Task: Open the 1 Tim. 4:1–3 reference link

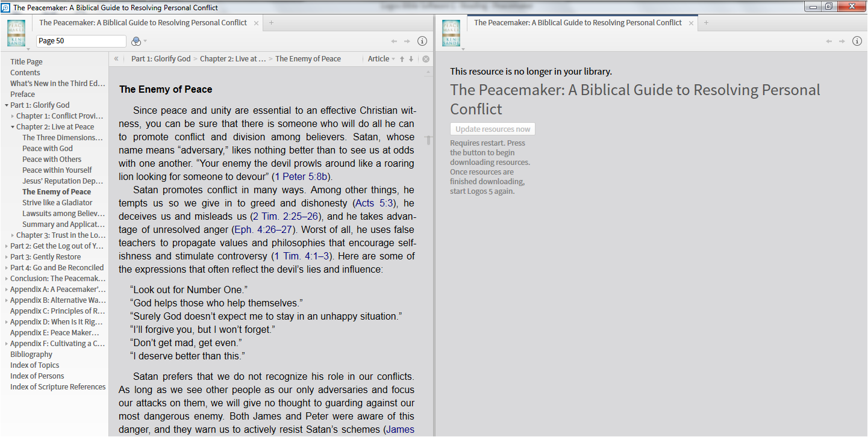Action: coord(302,256)
